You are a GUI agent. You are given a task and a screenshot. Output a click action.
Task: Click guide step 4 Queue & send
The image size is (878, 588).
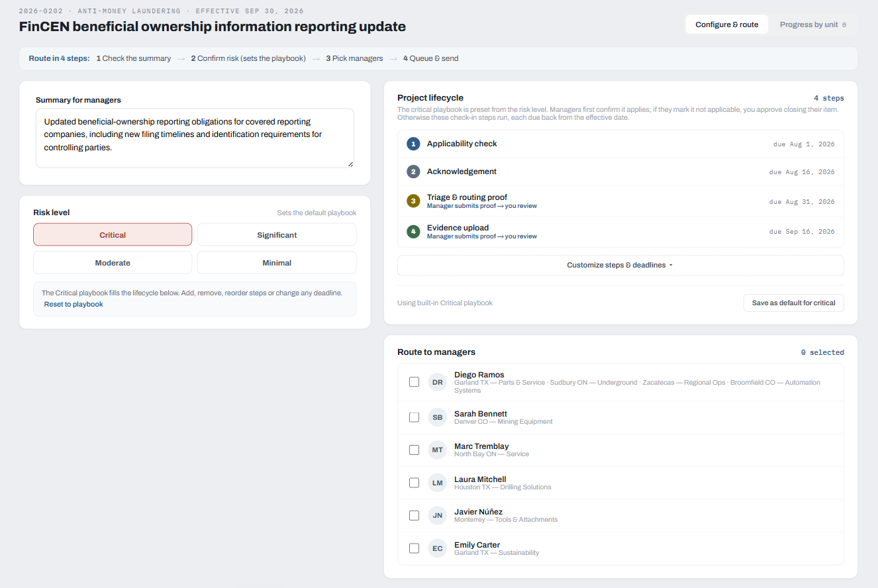pyautogui.click(x=430, y=58)
